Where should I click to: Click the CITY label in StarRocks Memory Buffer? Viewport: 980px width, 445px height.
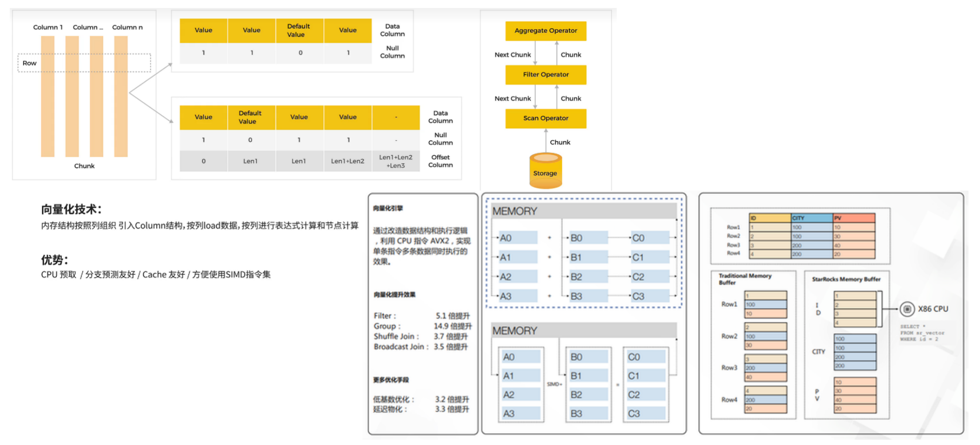(x=818, y=351)
